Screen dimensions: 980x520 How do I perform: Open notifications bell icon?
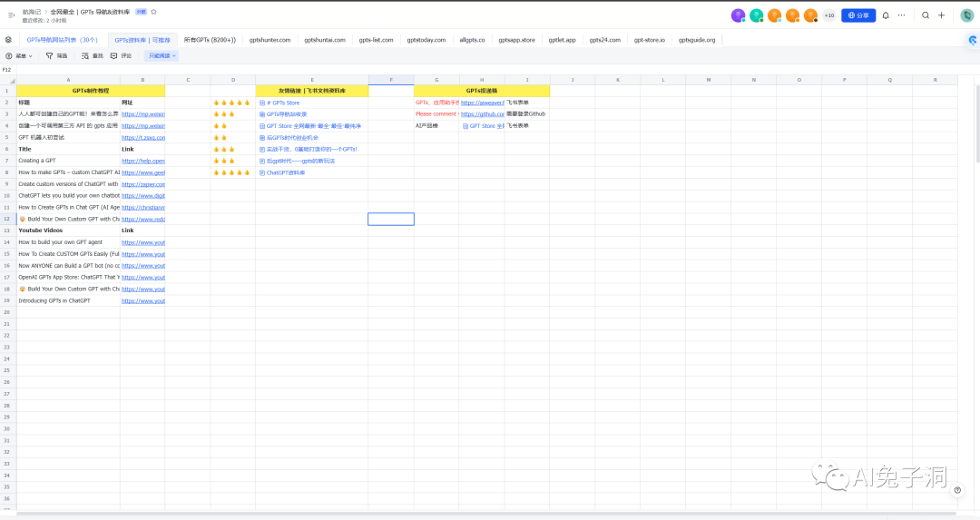(886, 15)
